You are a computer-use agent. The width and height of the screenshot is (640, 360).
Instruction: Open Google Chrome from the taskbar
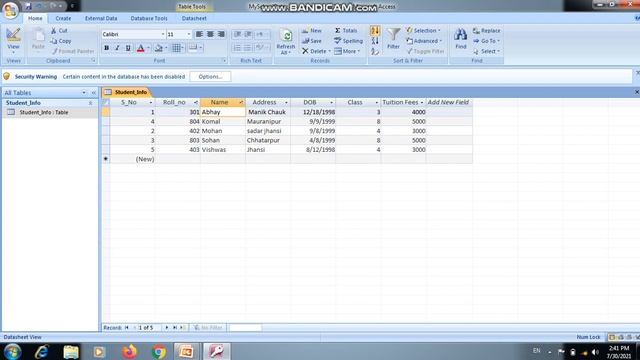(x=158, y=351)
